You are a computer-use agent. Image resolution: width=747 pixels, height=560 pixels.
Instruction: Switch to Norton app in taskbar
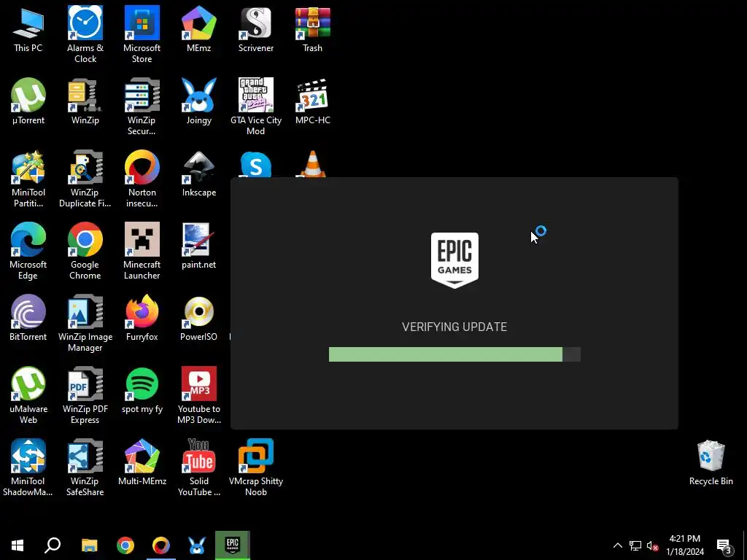click(161, 545)
